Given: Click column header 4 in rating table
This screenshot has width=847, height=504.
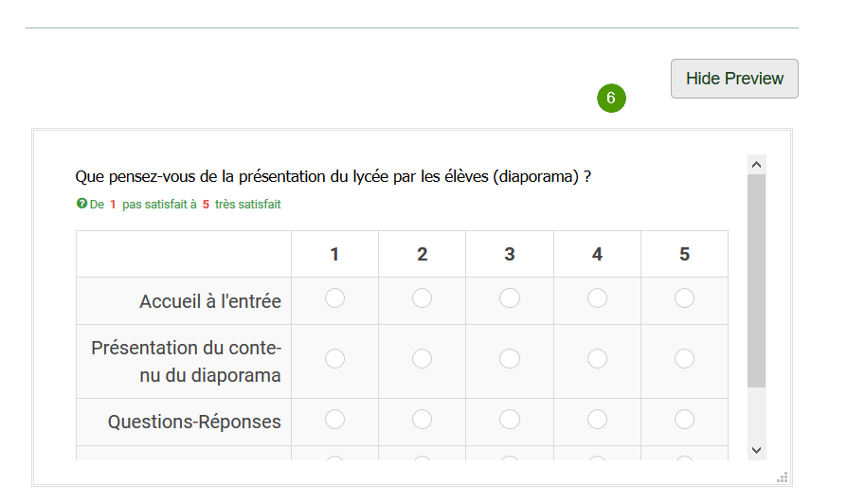Looking at the screenshot, I should coord(597,254).
